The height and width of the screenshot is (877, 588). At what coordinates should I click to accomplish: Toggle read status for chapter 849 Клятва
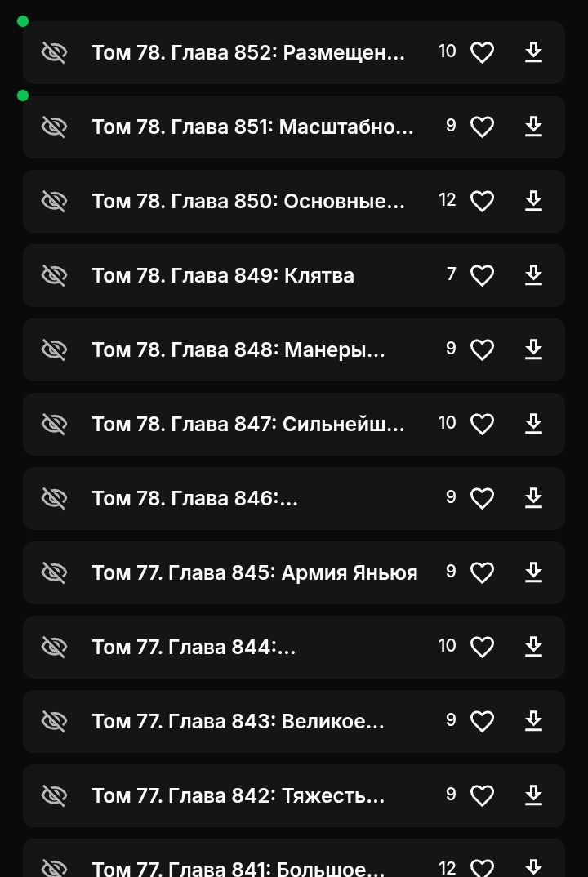click(54, 276)
